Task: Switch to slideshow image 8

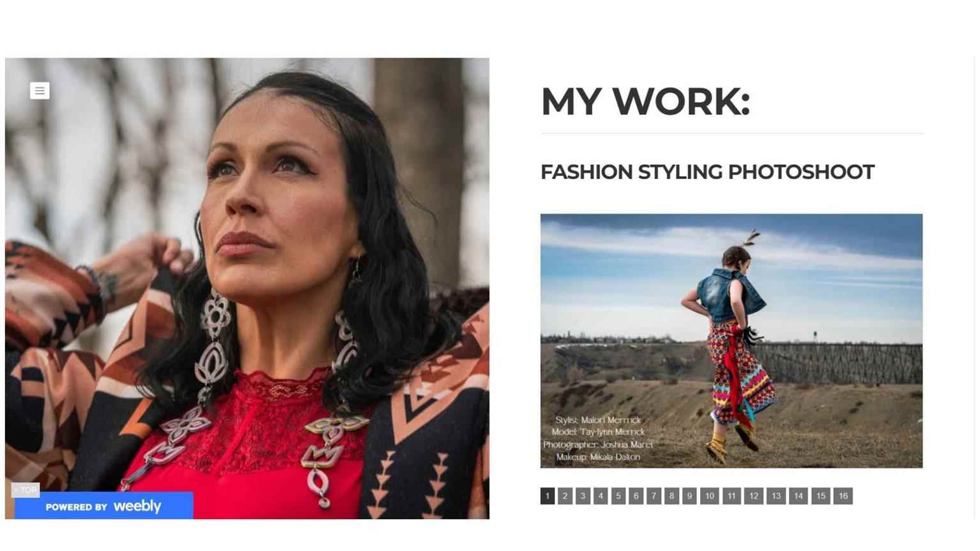Action: click(671, 496)
